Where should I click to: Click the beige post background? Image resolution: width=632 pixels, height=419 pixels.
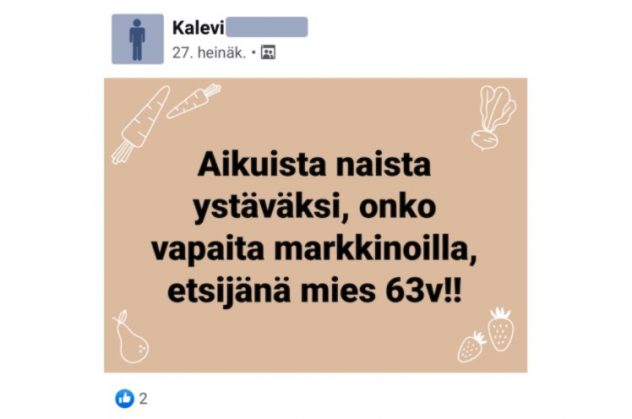[x=316, y=225]
